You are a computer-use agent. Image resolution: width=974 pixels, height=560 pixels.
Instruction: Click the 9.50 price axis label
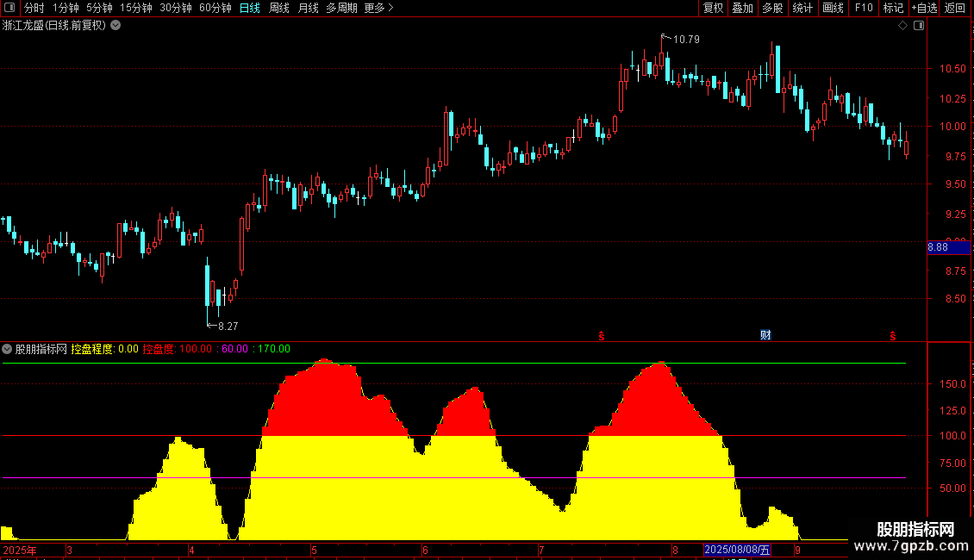click(x=955, y=184)
